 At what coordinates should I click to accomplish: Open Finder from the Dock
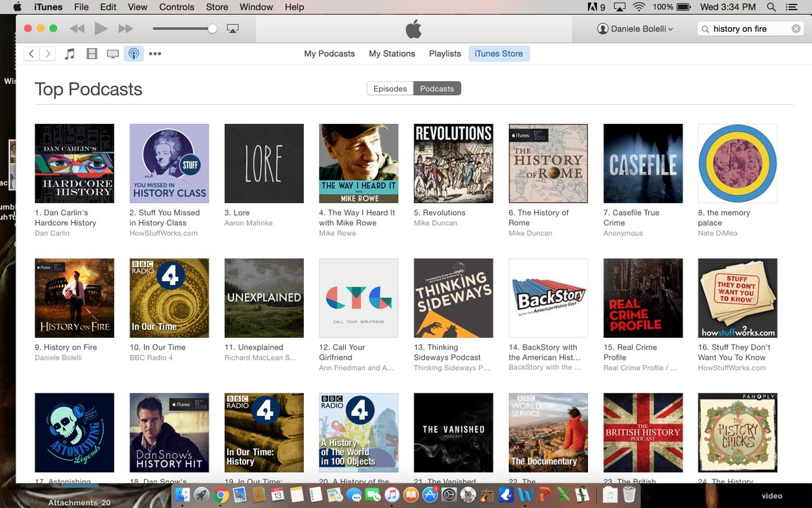pos(183,495)
